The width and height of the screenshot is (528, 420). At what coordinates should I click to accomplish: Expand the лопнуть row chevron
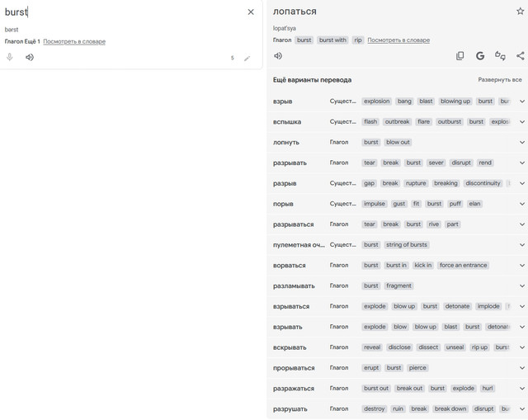522,143
